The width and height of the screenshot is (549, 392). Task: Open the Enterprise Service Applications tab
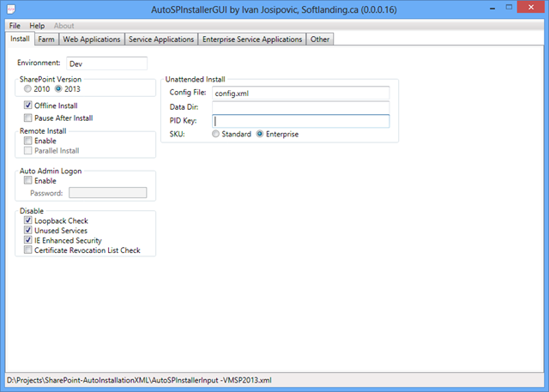tap(252, 39)
